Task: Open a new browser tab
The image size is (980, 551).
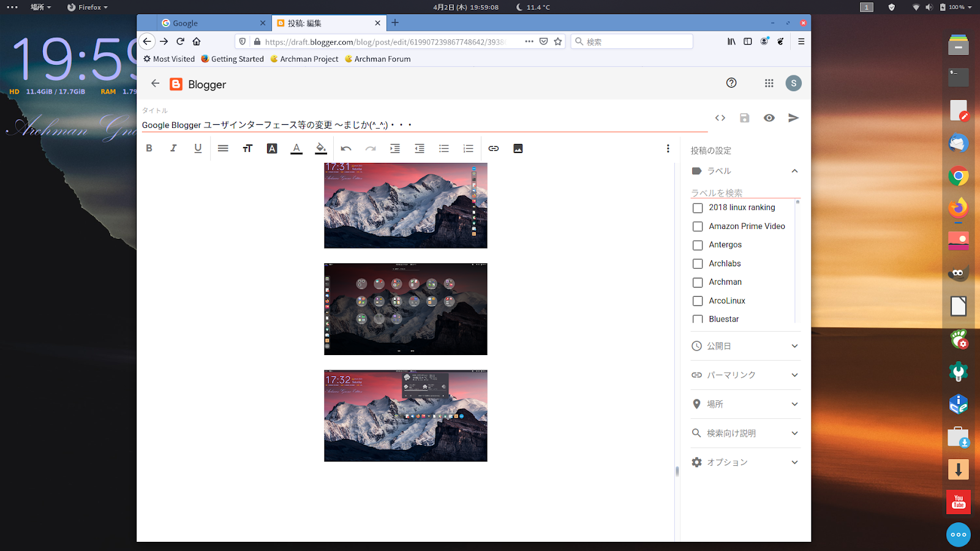Action: pyautogui.click(x=395, y=23)
